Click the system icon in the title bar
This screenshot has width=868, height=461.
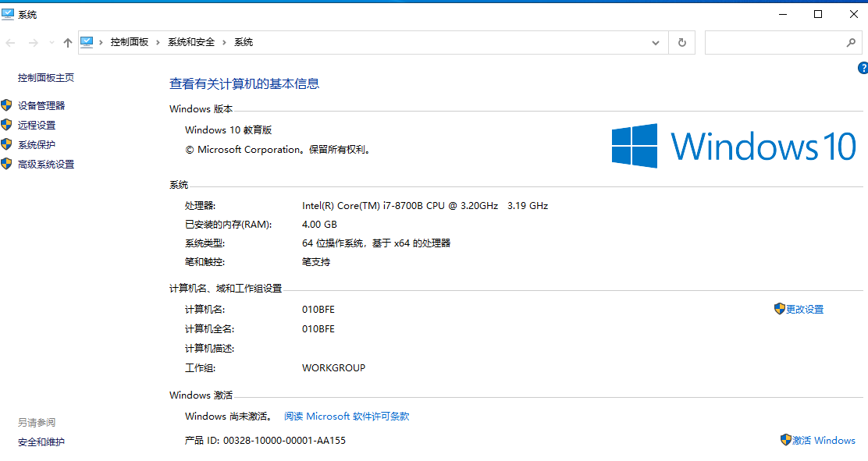(x=8, y=14)
